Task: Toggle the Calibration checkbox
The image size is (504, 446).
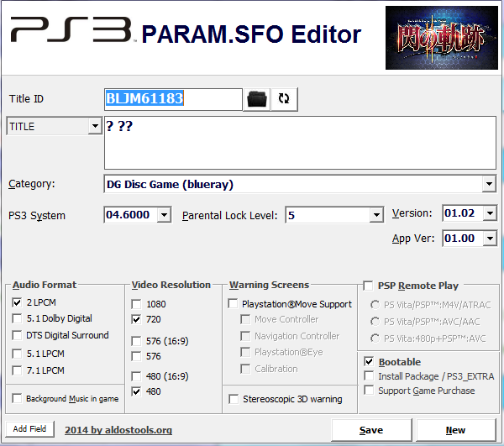Action: (245, 369)
